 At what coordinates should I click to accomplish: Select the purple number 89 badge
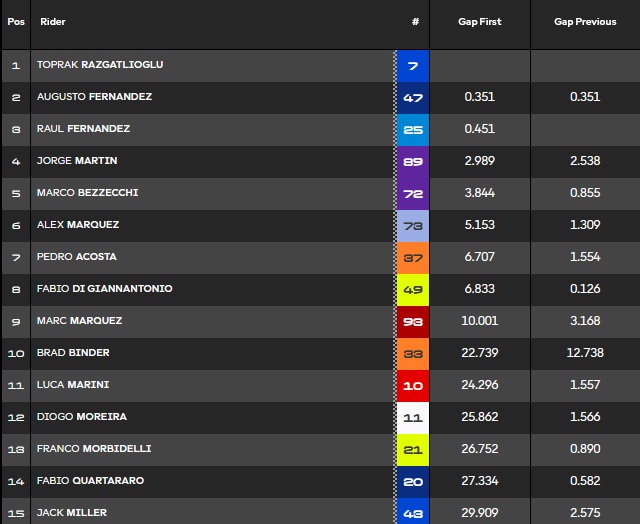(413, 162)
